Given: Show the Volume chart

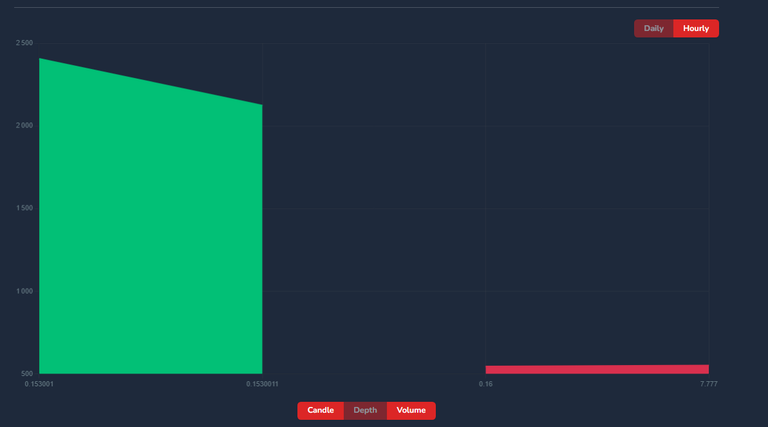Looking at the screenshot, I should pyautogui.click(x=411, y=410).
